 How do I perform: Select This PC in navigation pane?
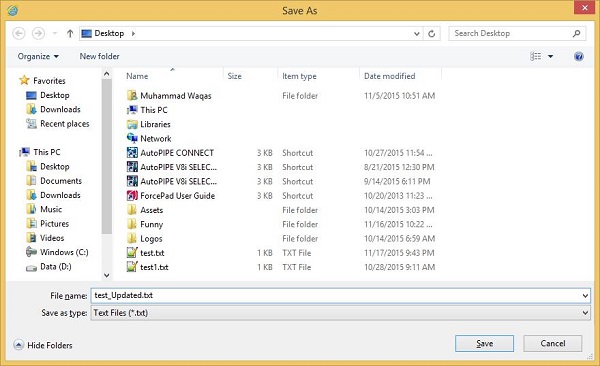pyautogui.click(x=46, y=152)
